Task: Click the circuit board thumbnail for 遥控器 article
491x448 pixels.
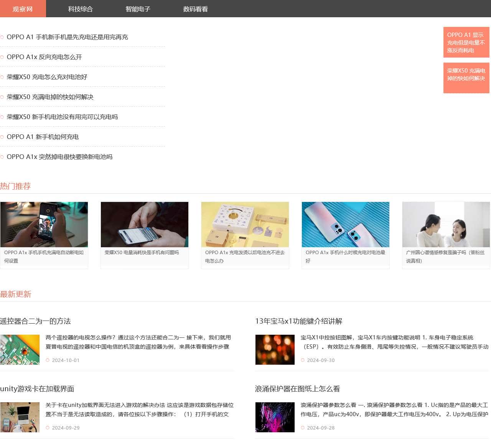Action: [x=20, y=350]
